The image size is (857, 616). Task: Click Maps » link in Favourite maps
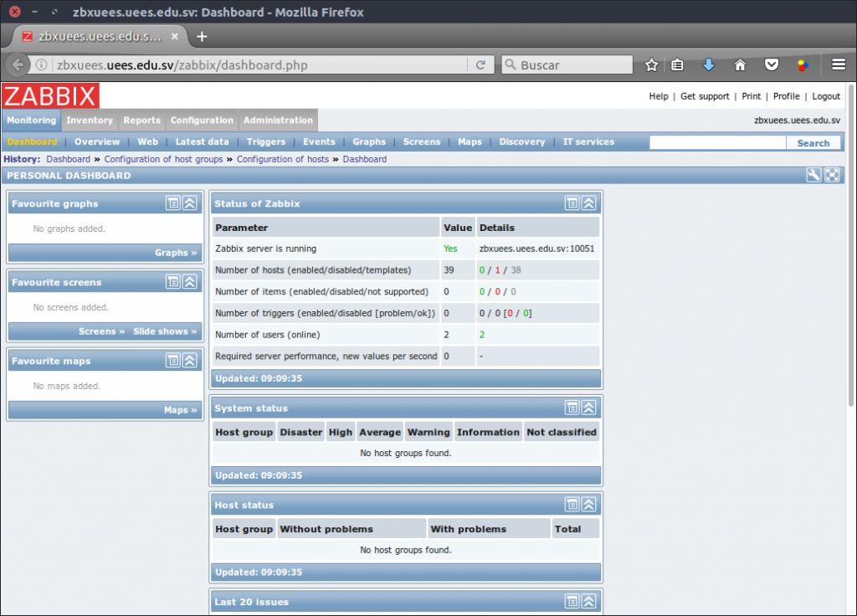click(181, 410)
